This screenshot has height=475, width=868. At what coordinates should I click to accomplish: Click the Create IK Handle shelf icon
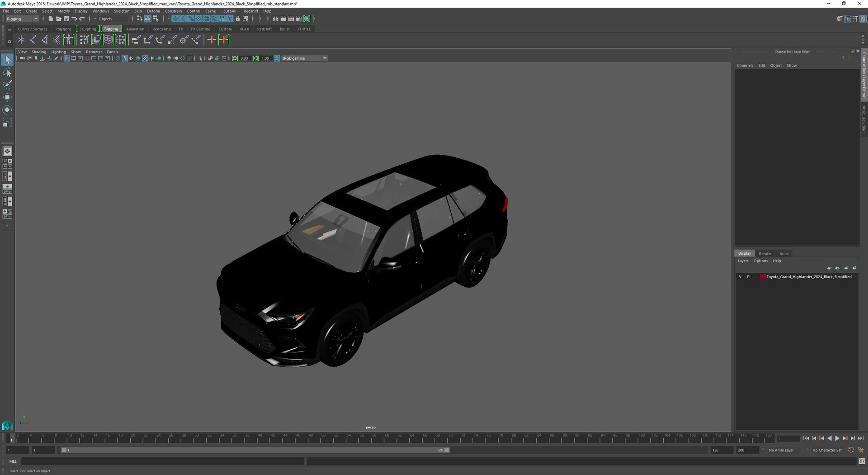45,40
